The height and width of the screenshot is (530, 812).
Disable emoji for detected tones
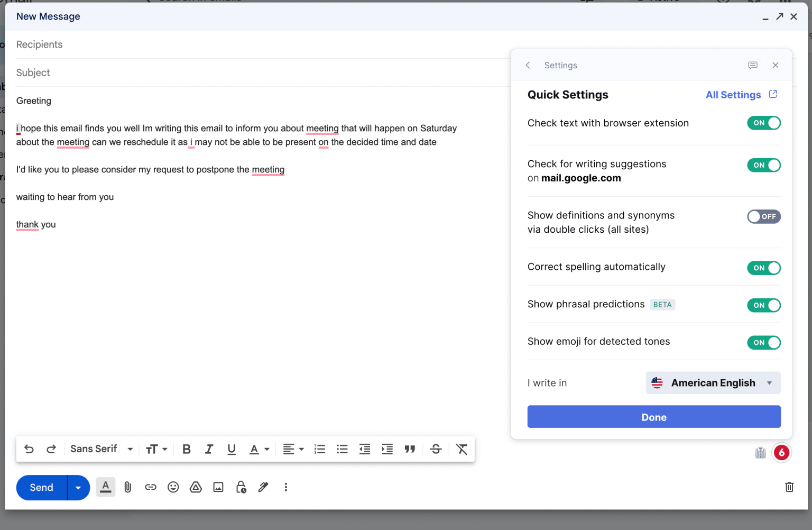coord(763,342)
